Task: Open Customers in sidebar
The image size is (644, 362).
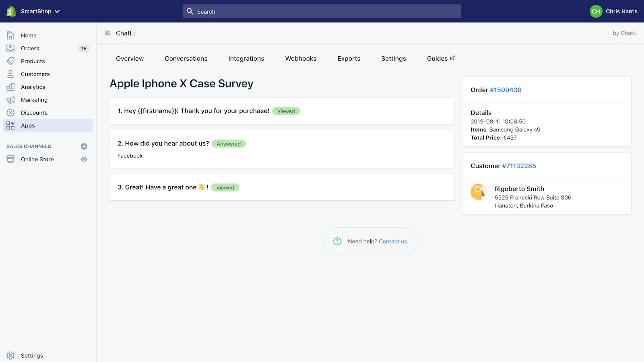Action: (x=35, y=74)
